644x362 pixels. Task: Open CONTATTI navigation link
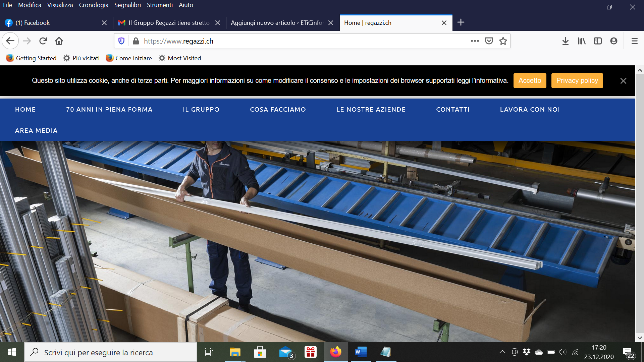[453, 109]
